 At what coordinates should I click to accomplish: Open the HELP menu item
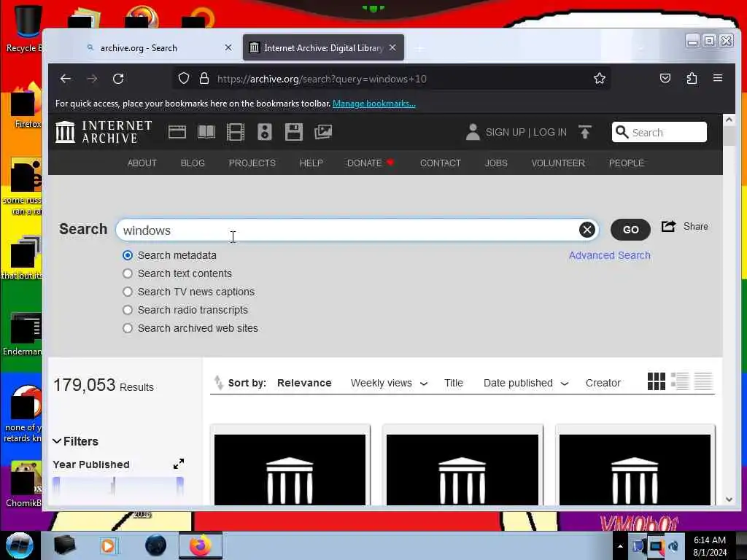(311, 163)
